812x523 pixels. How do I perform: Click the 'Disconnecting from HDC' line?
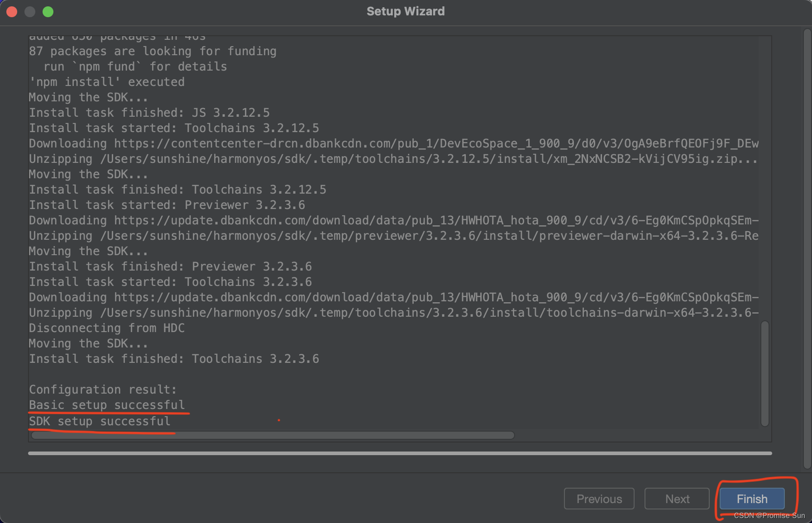click(107, 328)
